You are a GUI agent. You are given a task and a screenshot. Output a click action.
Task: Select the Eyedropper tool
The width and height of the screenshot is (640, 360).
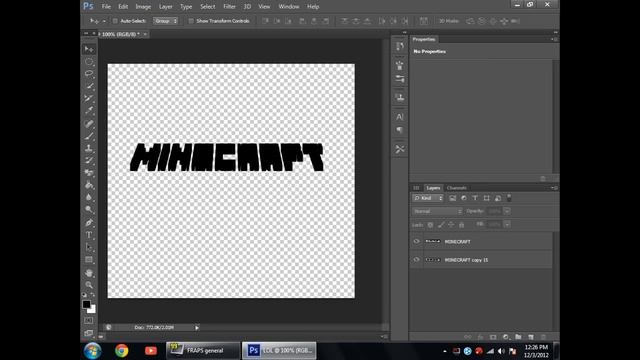point(89,111)
